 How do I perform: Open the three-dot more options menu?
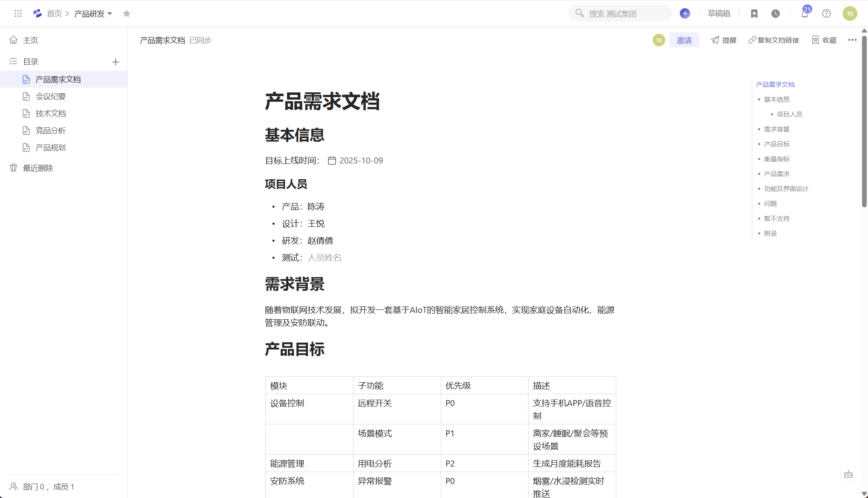[852, 40]
